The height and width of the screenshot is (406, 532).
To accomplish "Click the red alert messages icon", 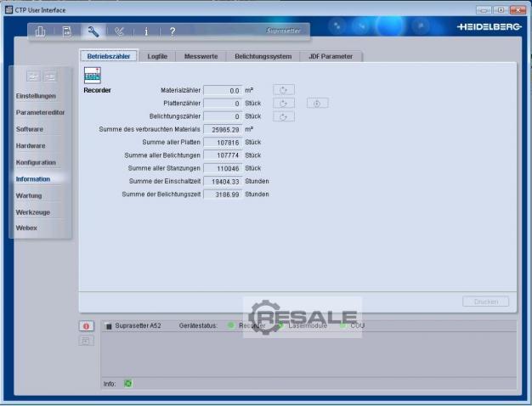I will tap(86, 325).
